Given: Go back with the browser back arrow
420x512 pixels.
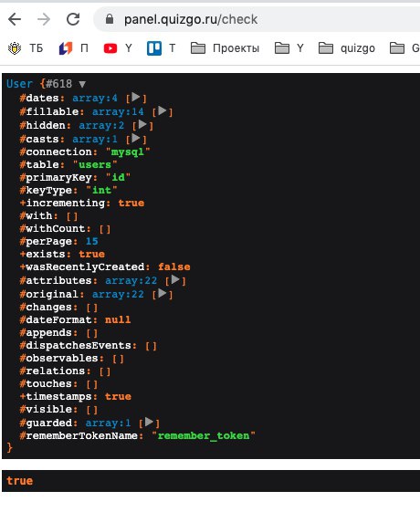Looking at the screenshot, I should click(15, 19).
